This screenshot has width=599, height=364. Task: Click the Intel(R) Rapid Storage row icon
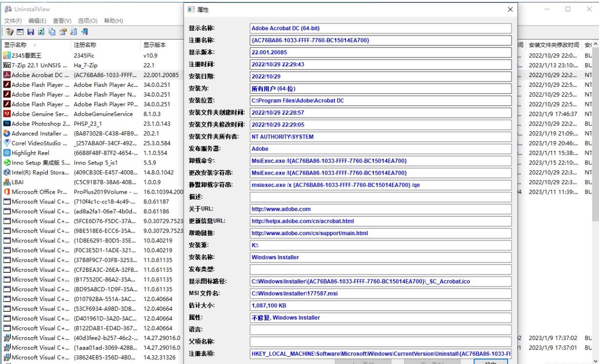[7, 172]
